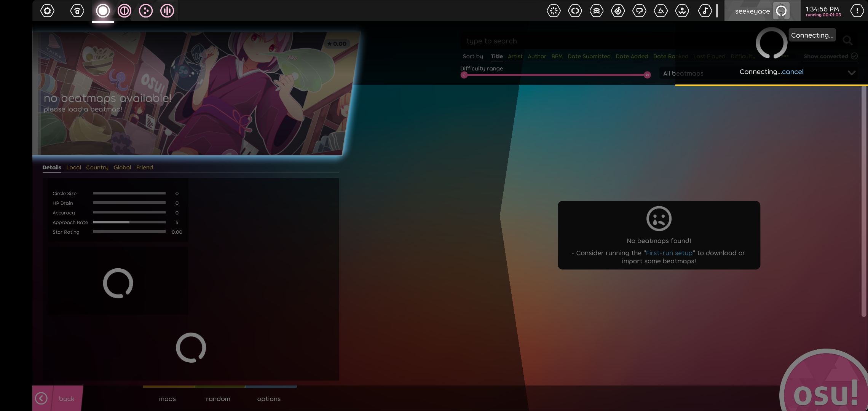Click the difficulty range slider handle
The image size is (868, 411).
(464, 75)
